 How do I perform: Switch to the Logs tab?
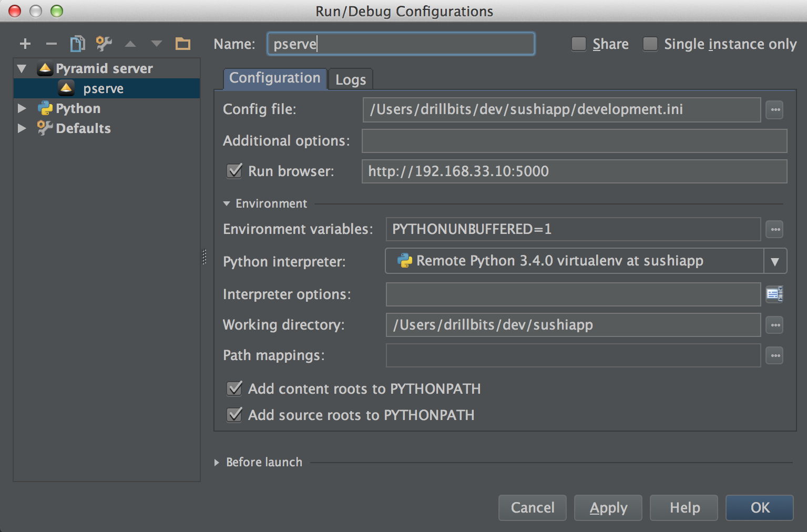pyautogui.click(x=350, y=79)
